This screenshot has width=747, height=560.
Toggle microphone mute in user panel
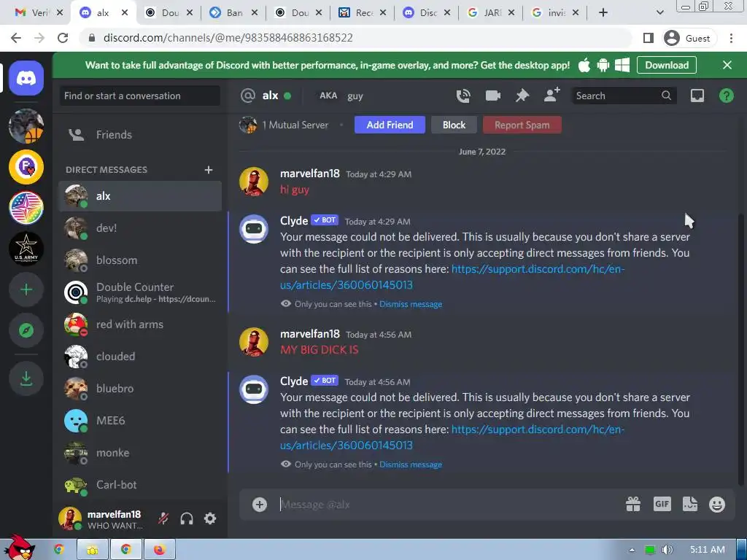pyautogui.click(x=163, y=518)
